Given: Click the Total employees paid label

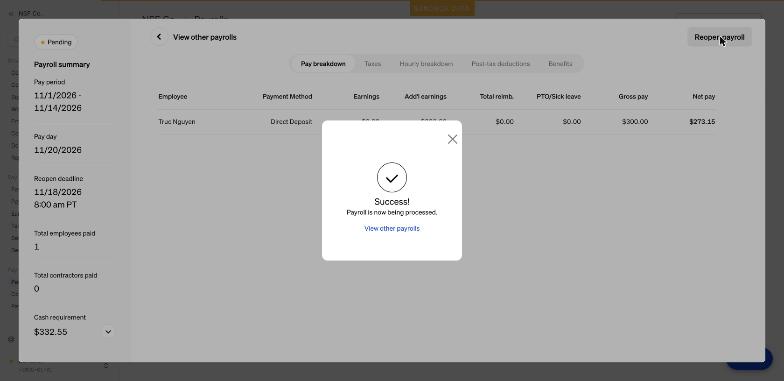Looking at the screenshot, I should 64,234.
